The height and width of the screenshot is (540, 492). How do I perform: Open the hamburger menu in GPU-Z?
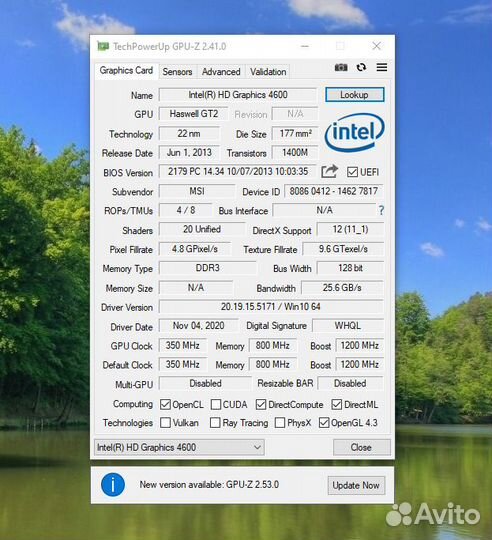pyautogui.click(x=381, y=67)
